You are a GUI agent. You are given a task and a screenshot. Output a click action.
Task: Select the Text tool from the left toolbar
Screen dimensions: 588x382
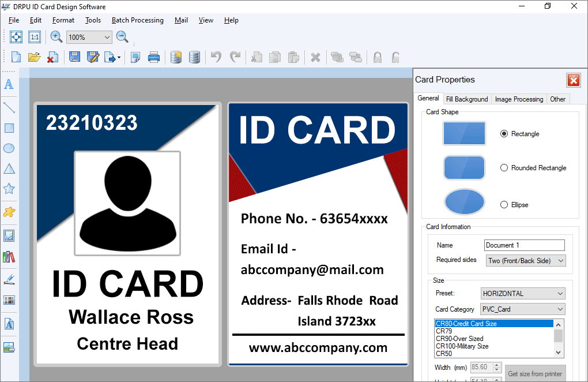pyautogui.click(x=9, y=84)
